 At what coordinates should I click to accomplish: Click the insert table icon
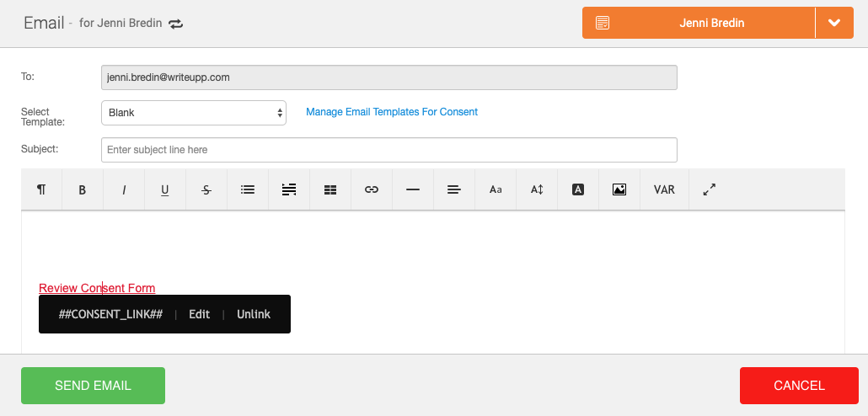coord(330,189)
